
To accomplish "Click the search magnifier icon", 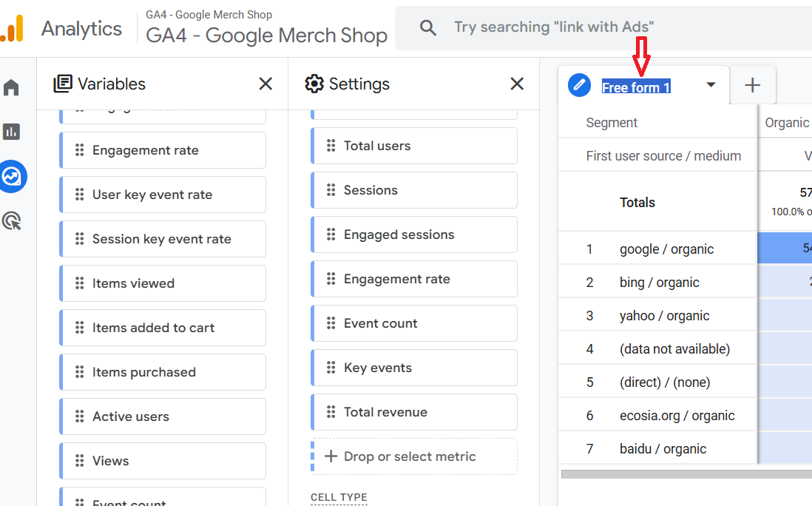I will click(428, 28).
